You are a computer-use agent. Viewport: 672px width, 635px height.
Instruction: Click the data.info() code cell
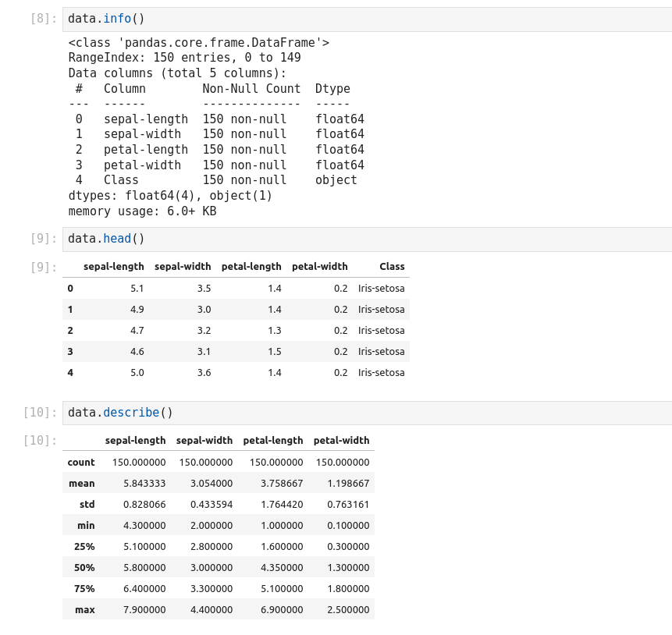(367, 19)
